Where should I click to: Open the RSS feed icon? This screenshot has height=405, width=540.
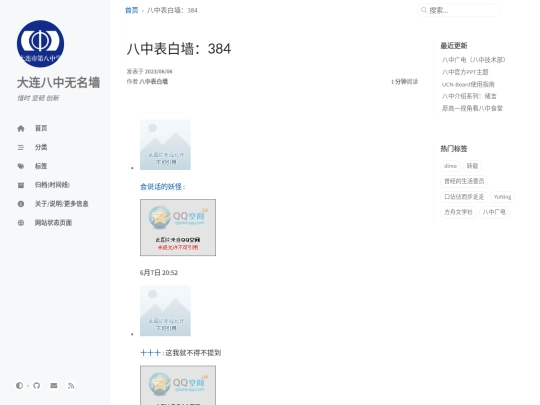point(71,385)
